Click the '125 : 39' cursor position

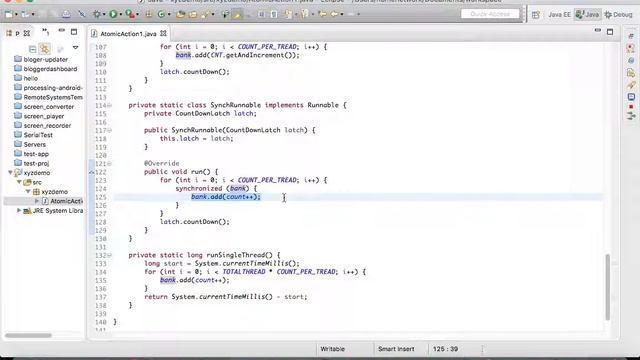[445, 349]
